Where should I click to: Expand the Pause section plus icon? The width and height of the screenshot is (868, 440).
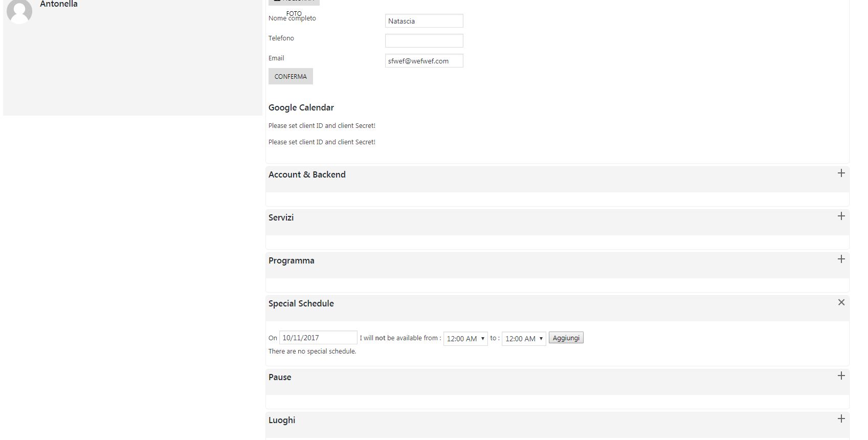click(x=841, y=376)
